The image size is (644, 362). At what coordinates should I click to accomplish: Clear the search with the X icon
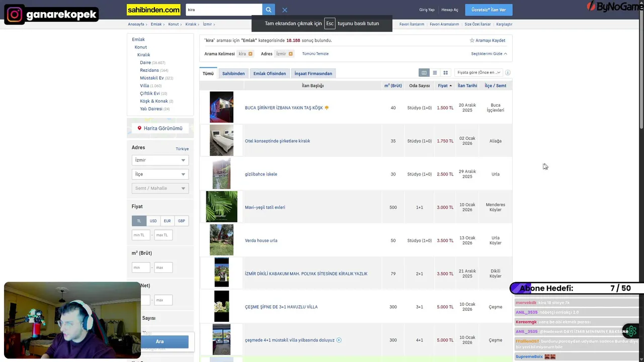285,10
